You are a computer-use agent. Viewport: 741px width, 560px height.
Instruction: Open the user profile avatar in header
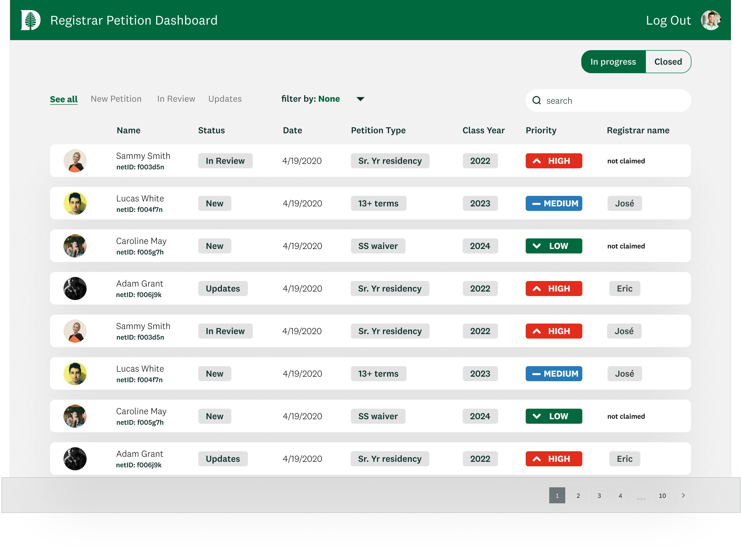tap(710, 20)
